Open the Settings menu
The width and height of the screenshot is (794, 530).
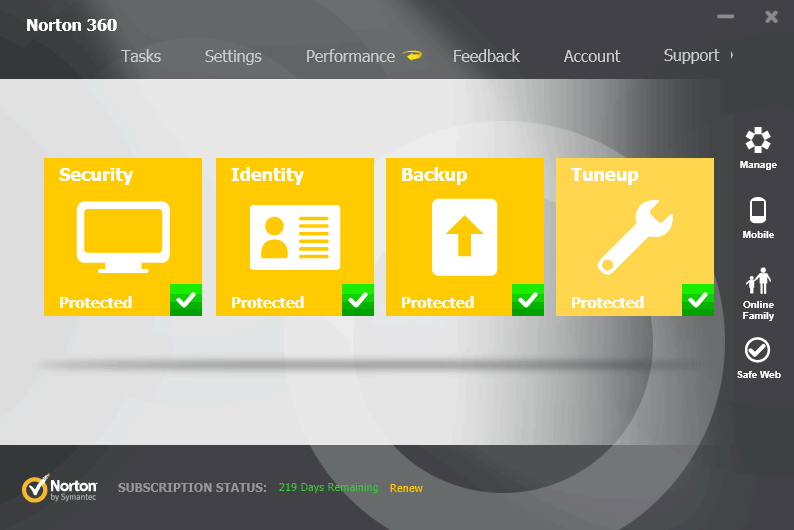(233, 56)
